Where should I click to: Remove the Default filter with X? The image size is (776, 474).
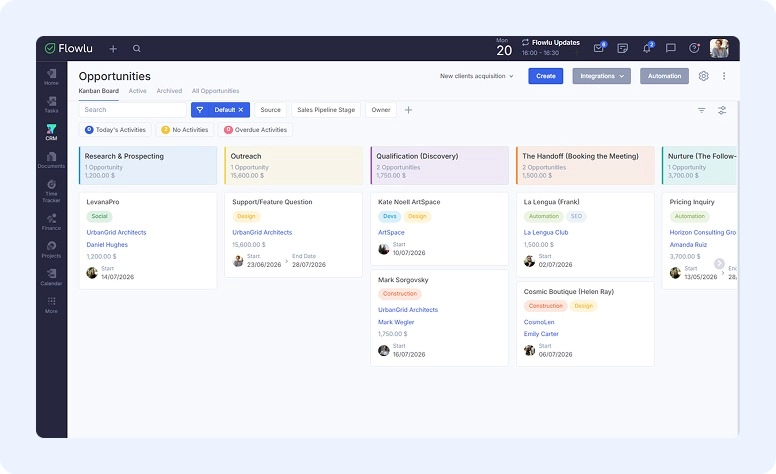click(241, 110)
